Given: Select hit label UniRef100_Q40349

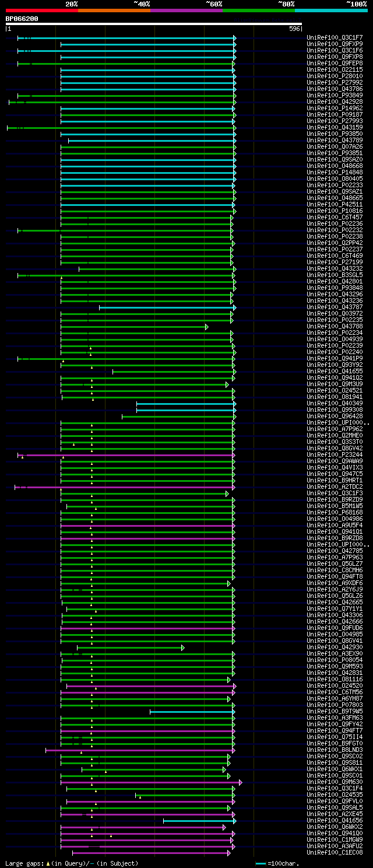Looking at the screenshot, I should (x=335, y=404).
